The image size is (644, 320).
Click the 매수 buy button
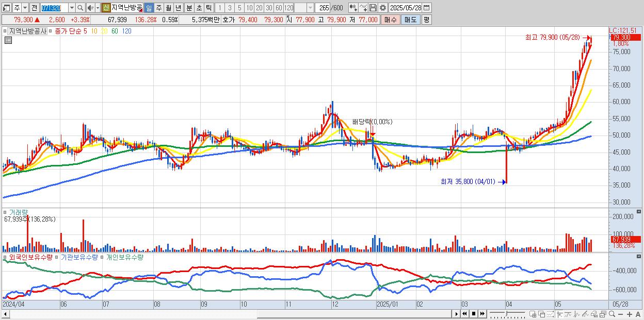(390, 20)
